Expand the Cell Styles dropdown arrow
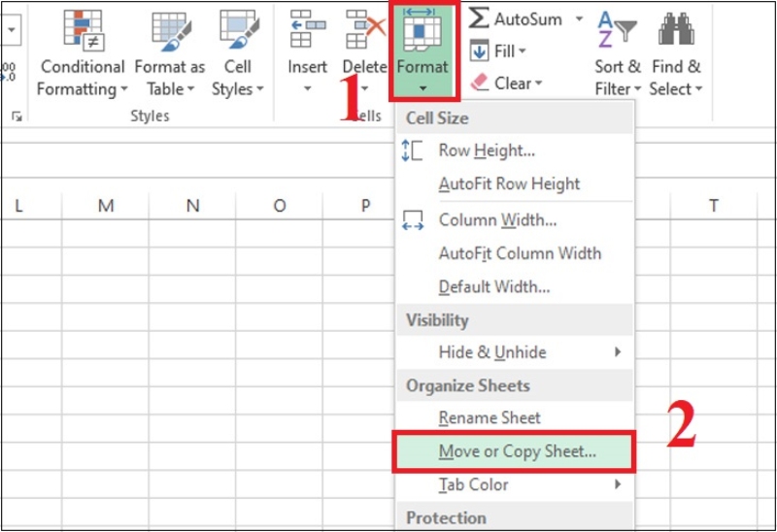 259,89
